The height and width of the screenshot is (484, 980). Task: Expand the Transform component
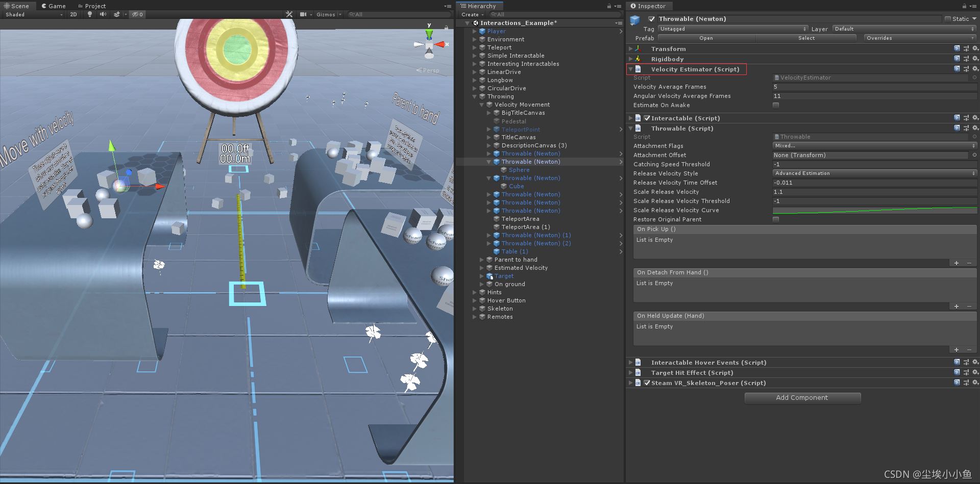[631, 48]
